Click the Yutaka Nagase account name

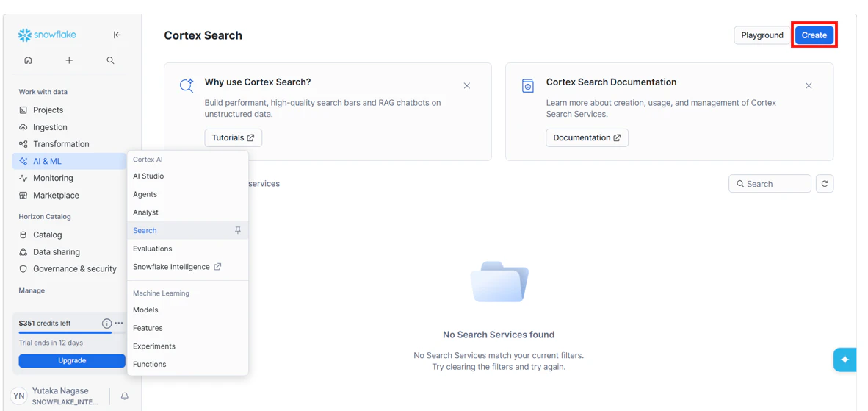[x=60, y=391]
